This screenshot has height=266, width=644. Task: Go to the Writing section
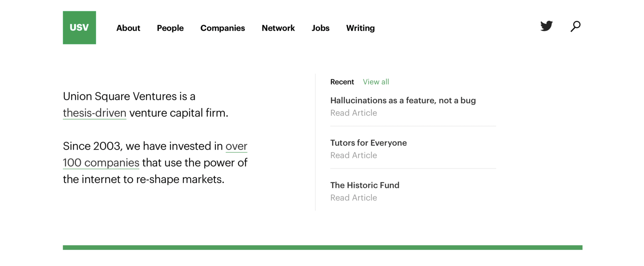360,28
